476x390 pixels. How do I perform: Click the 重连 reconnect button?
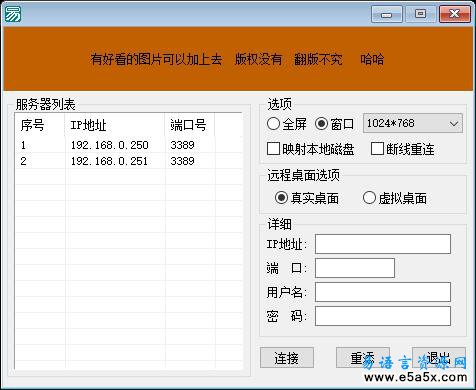click(x=363, y=358)
